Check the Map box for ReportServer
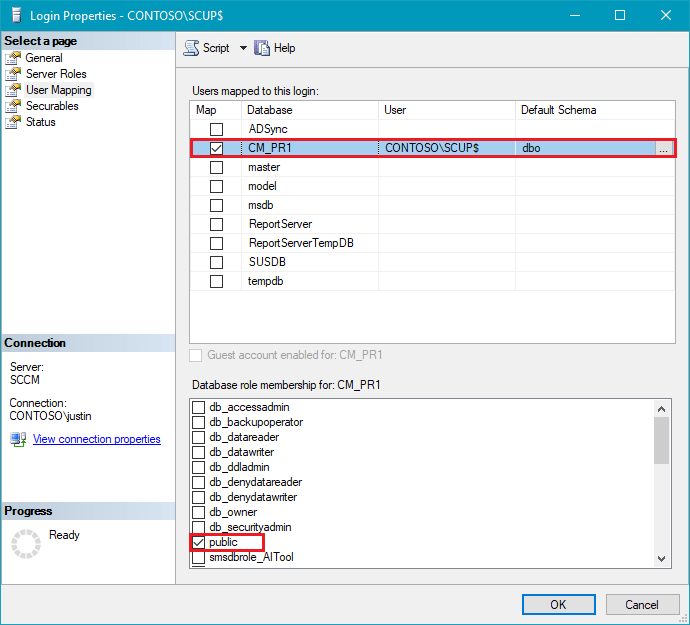 pyautogui.click(x=216, y=224)
